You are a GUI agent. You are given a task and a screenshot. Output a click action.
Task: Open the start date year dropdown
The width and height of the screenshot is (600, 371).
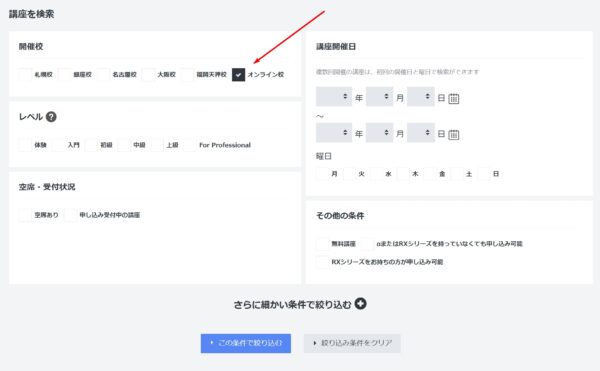[x=334, y=96]
